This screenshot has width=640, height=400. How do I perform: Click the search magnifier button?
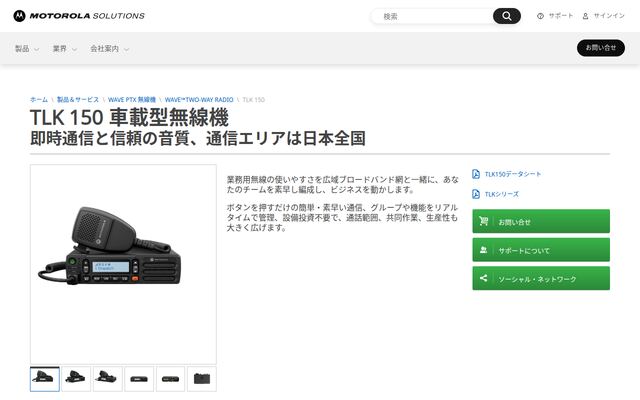[507, 16]
